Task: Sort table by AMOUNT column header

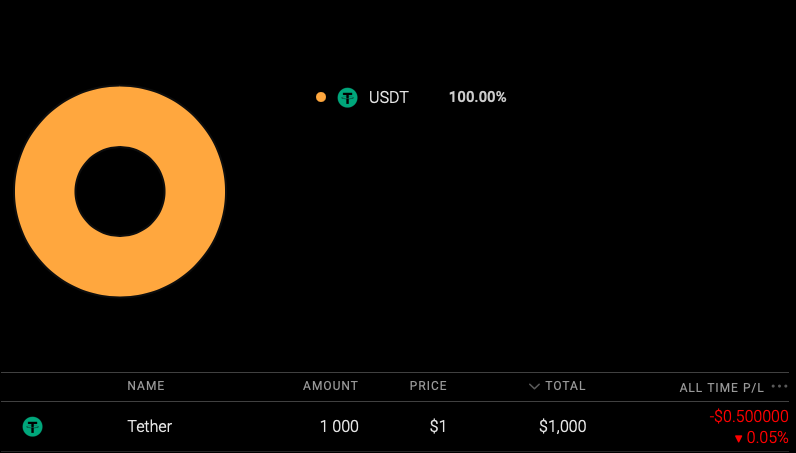Action: (330, 386)
